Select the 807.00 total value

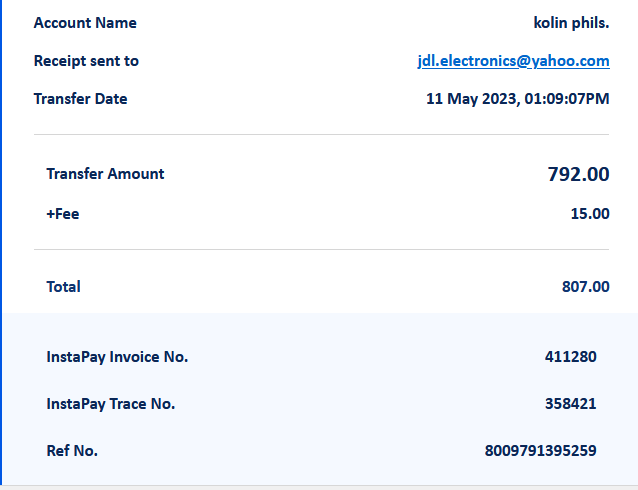585,287
